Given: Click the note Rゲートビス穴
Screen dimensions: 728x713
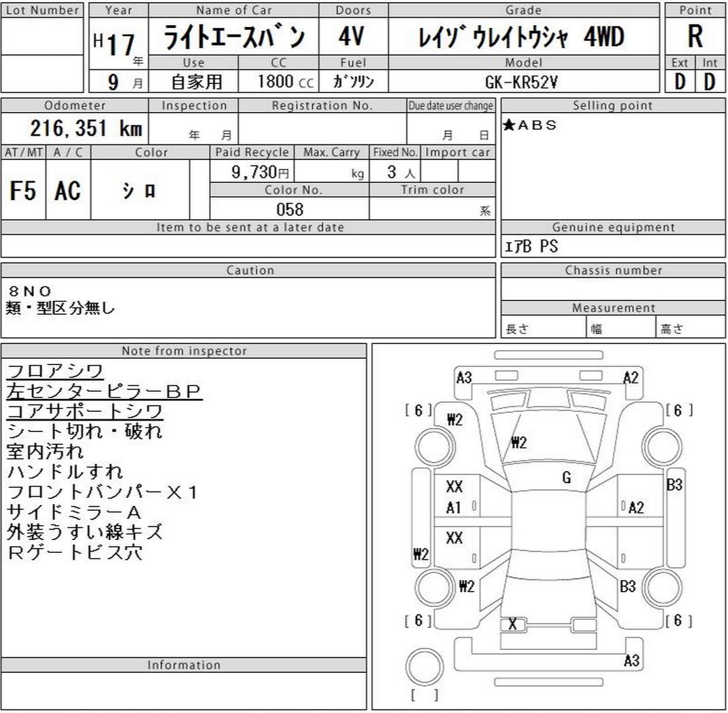Looking at the screenshot, I should pos(75,552).
